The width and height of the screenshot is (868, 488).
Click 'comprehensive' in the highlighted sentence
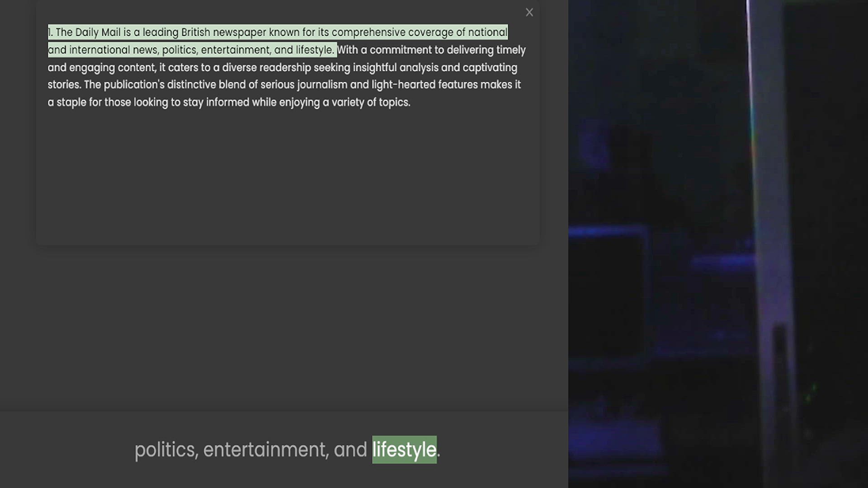368,33
